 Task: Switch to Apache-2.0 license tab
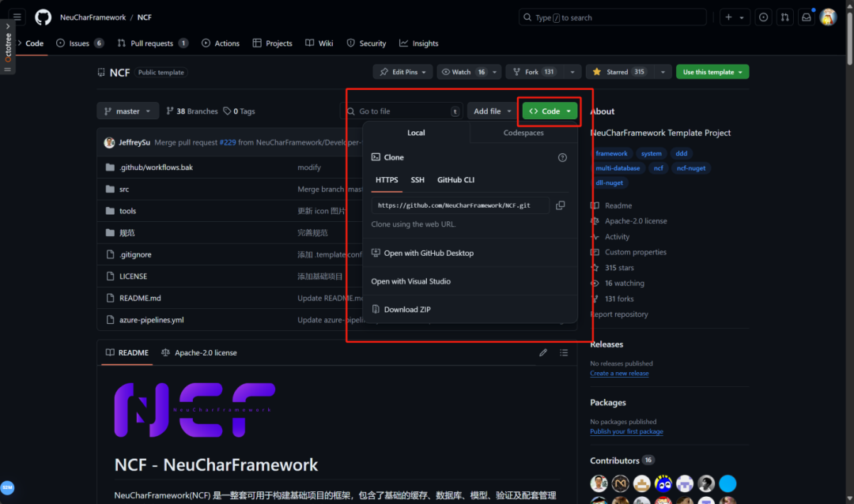click(199, 352)
